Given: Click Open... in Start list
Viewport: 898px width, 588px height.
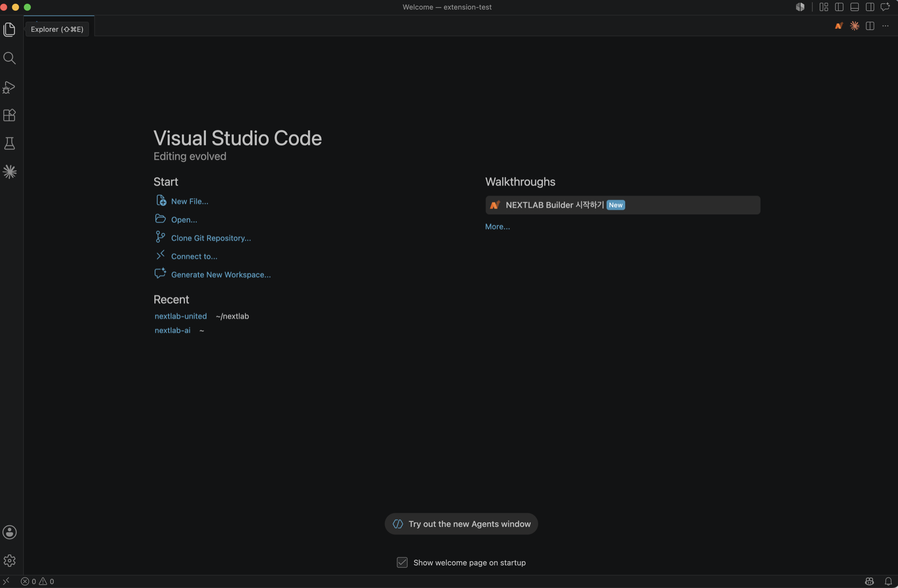Looking at the screenshot, I should tap(184, 220).
